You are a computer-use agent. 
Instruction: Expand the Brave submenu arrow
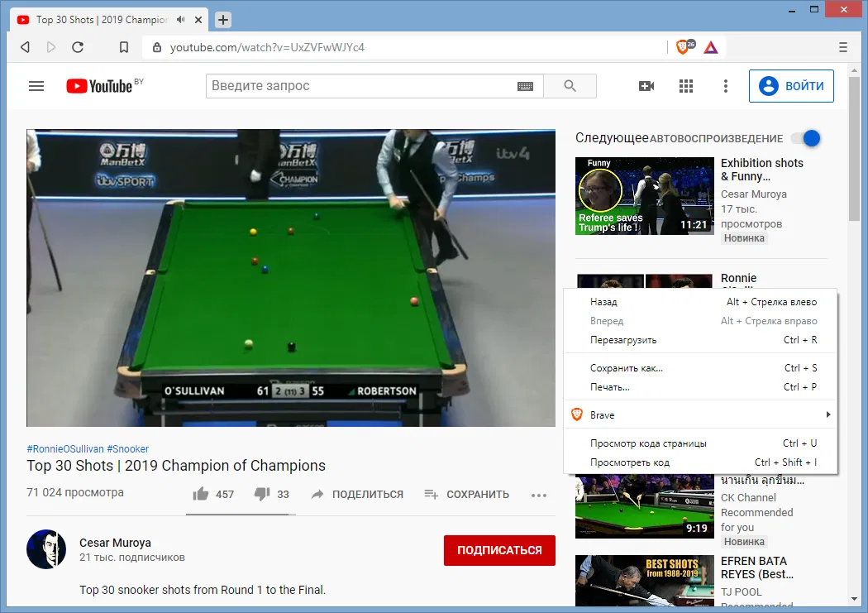point(827,414)
